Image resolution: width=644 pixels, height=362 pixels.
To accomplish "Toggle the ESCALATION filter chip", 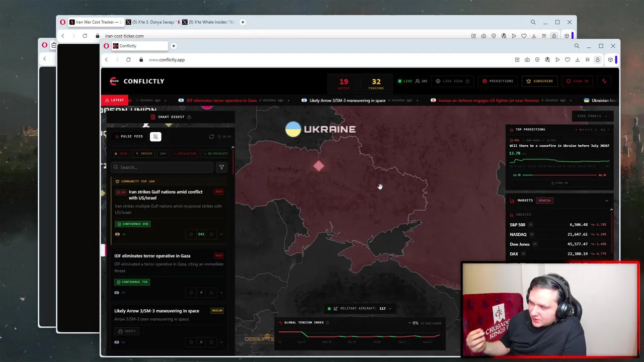I will coord(185,153).
